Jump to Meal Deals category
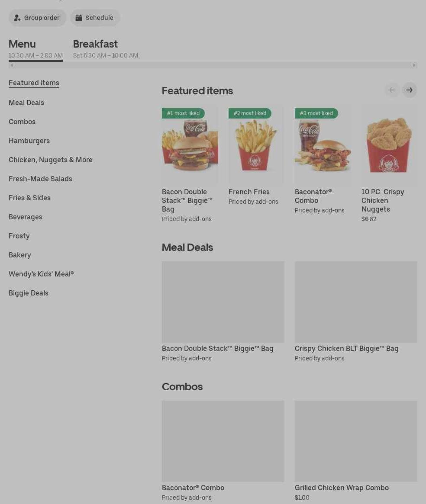This screenshot has width=426, height=504. (26, 103)
